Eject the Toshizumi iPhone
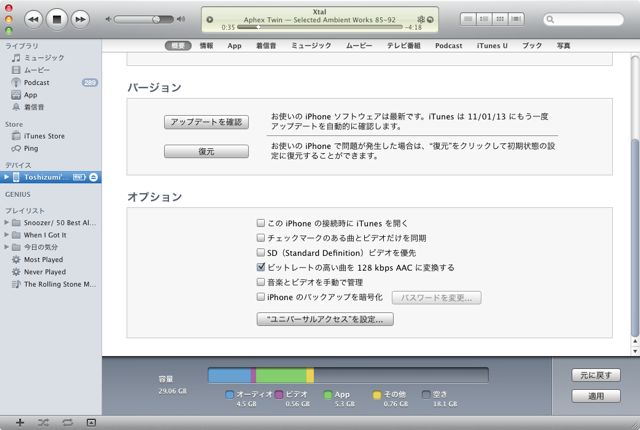 coord(93,177)
